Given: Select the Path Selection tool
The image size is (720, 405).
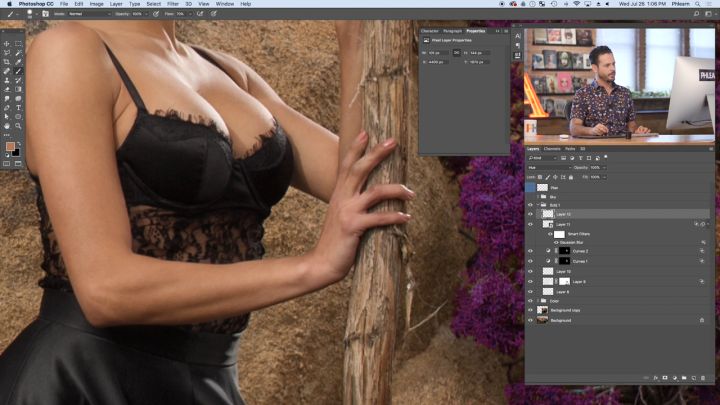Looking at the screenshot, I should coord(7,117).
